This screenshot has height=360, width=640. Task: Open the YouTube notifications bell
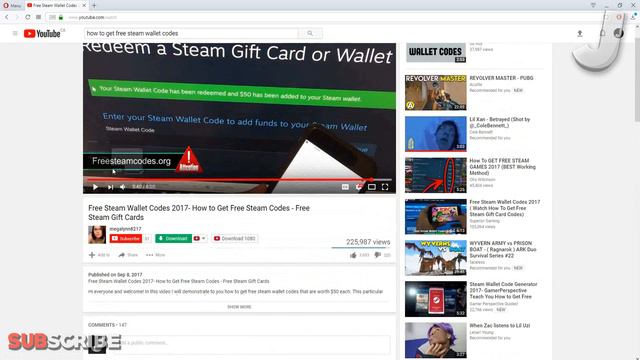click(602, 33)
